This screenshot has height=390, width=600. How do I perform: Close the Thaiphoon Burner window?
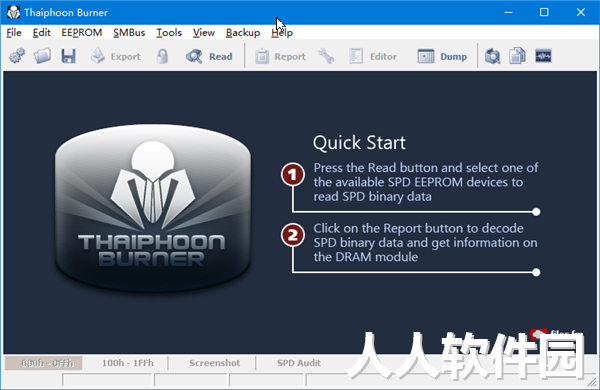580,12
